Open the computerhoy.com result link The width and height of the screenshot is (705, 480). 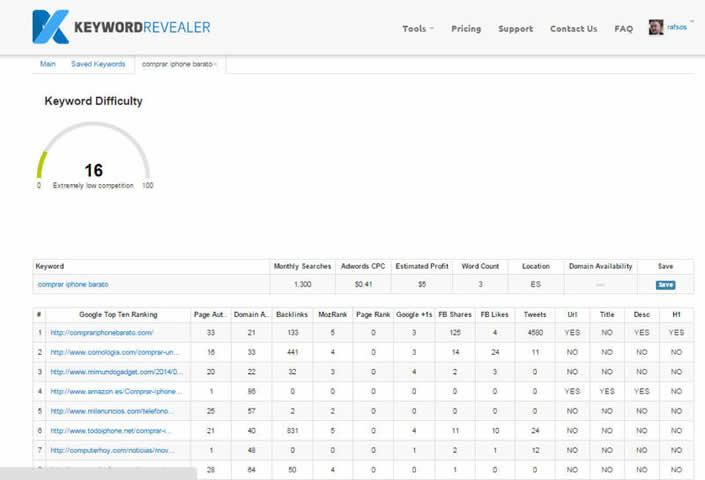click(x=112, y=450)
